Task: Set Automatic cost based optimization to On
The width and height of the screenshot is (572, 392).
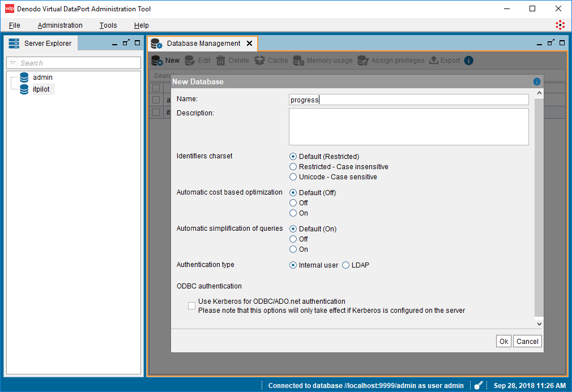Action: 293,213
